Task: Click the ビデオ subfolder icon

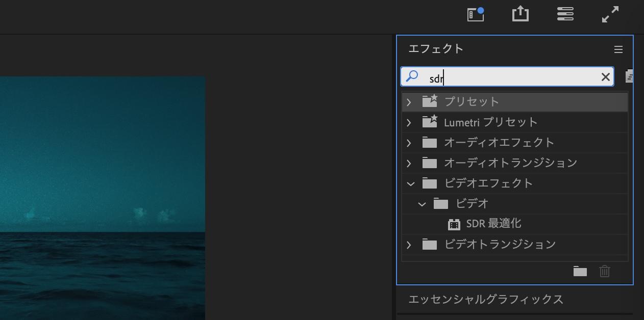Action: coord(441,204)
